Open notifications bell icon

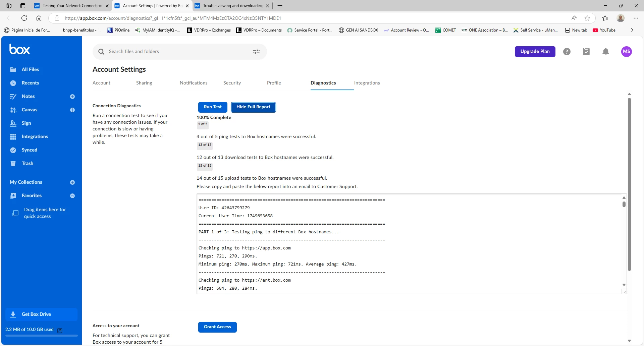coord(606,52)
